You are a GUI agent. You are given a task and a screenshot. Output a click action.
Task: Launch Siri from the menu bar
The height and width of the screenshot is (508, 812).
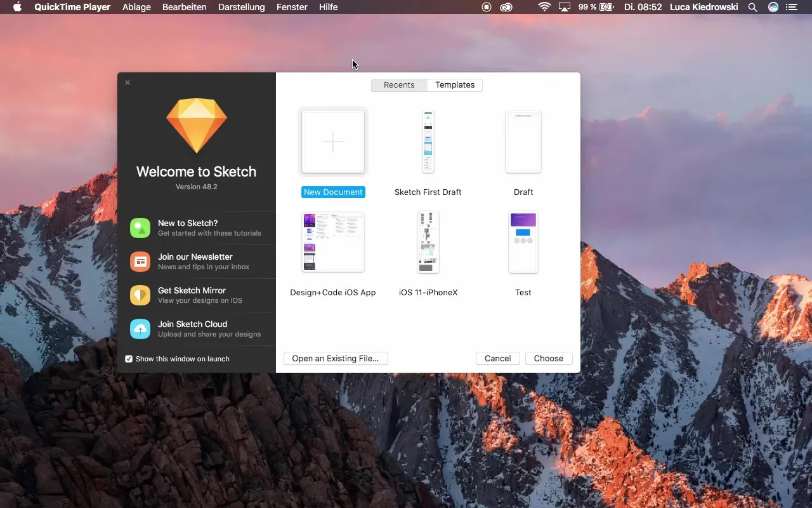coord(773,7)
